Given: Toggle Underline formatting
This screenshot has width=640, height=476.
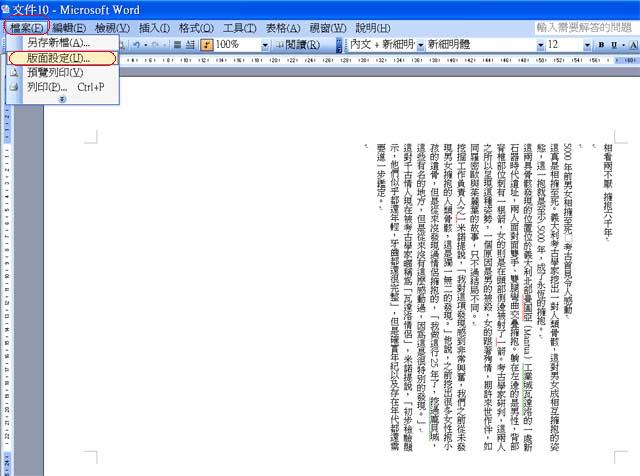Looking at the screenshot, I should [x=614, y=45].
